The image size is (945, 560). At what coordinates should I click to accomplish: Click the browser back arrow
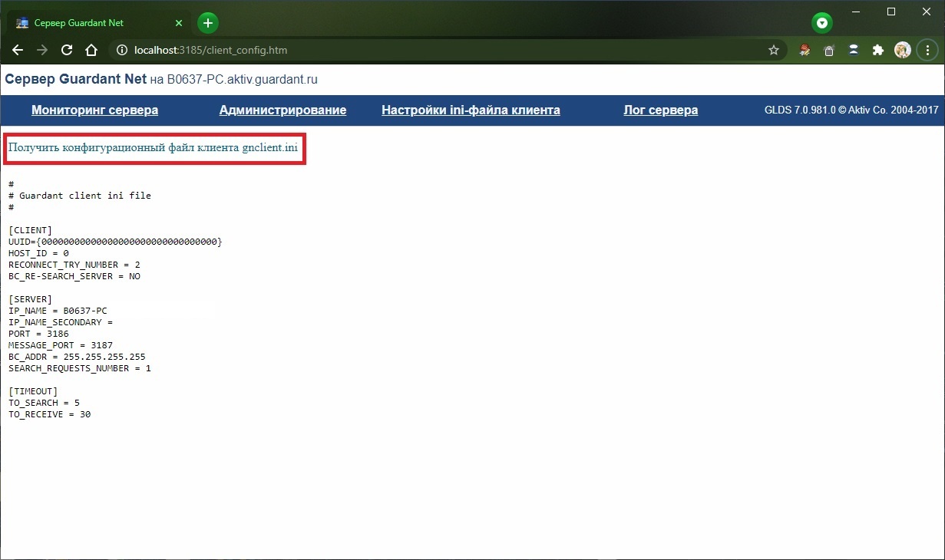[x=18, y=51]
